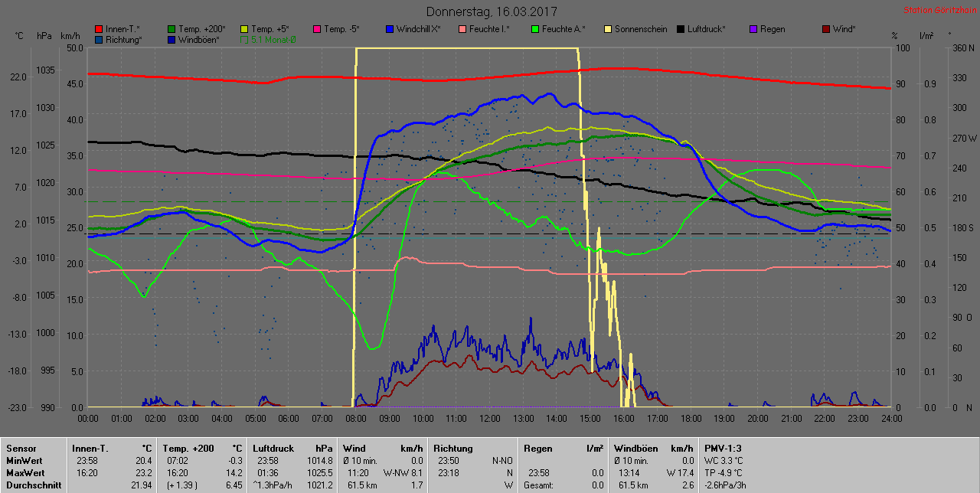
Task: Click the W-NW 8.1 wind maximum value
Action: (403, 473)
